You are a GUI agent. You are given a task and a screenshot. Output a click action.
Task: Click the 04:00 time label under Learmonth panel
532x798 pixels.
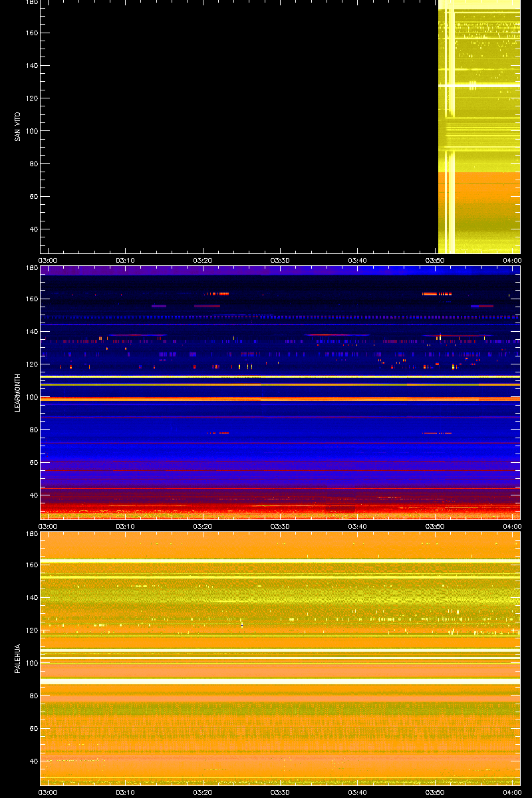511,527
